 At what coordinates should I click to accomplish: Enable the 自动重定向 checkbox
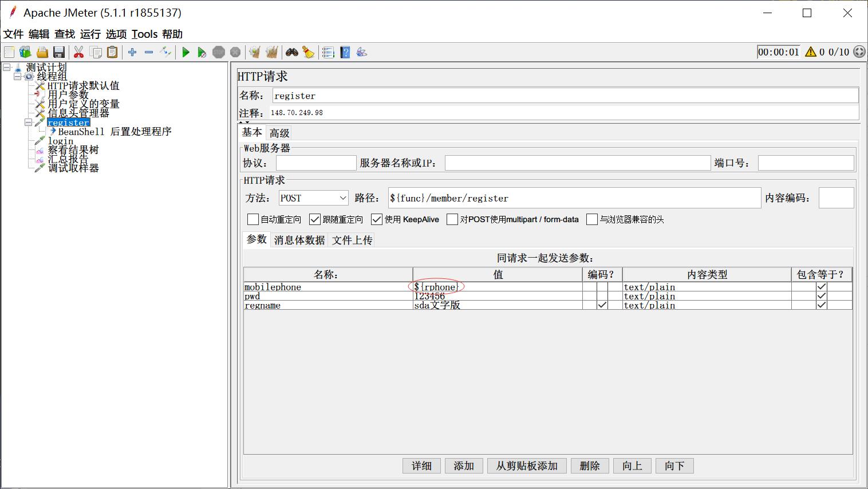(x=253, y=219)
